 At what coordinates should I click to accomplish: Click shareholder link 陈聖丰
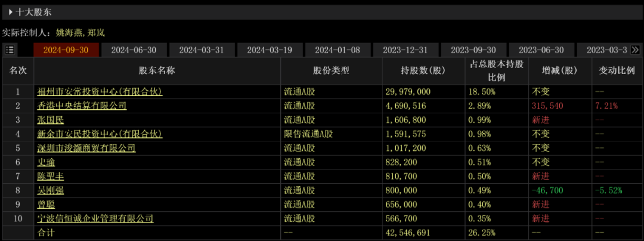pos(51,176)
